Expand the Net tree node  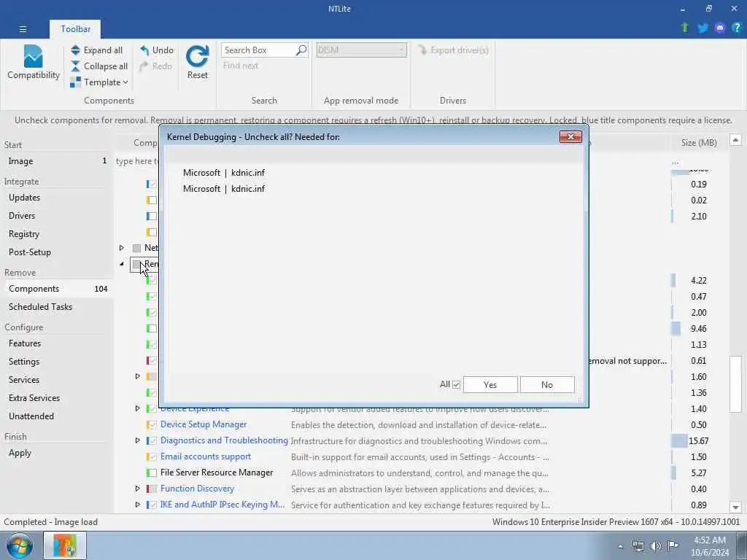[x=122, y=248]
